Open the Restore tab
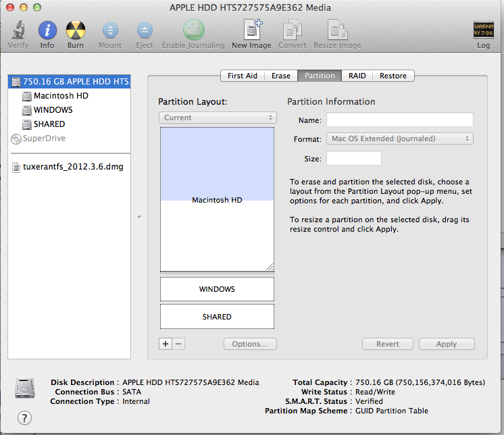504x435 pixels. (x=393, y=76)
